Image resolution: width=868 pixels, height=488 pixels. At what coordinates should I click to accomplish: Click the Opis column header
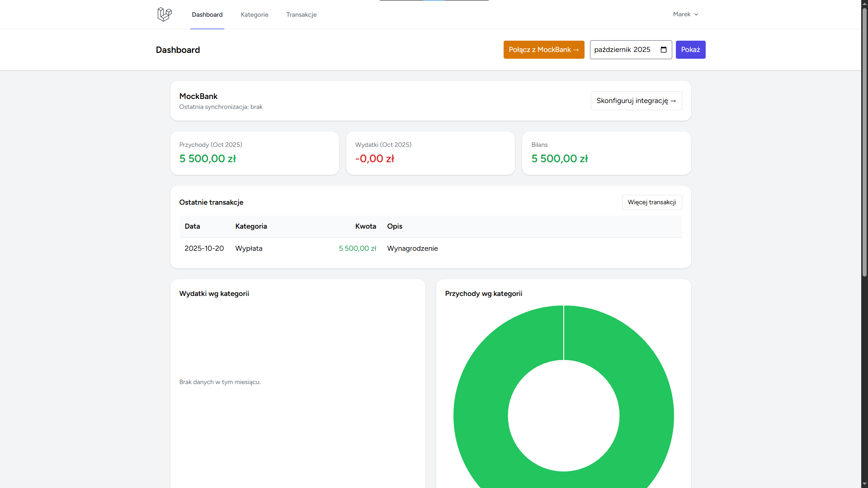tap(395, 226)
